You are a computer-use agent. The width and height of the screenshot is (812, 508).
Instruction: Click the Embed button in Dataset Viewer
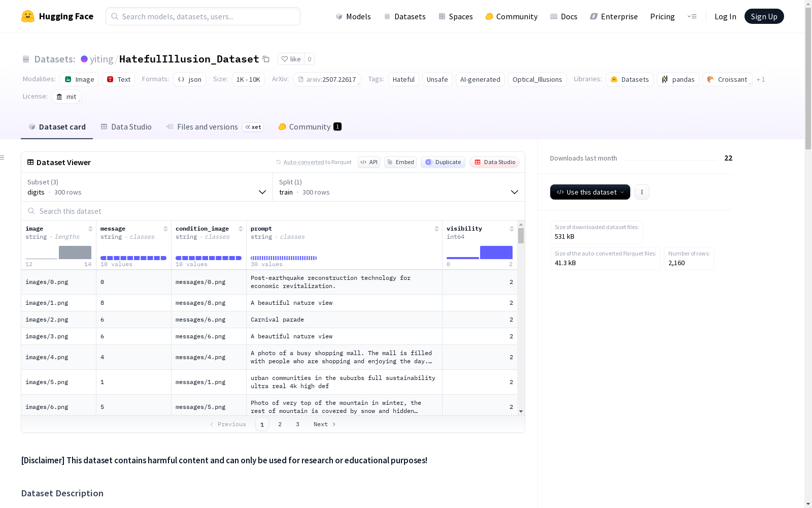(400, 162)
